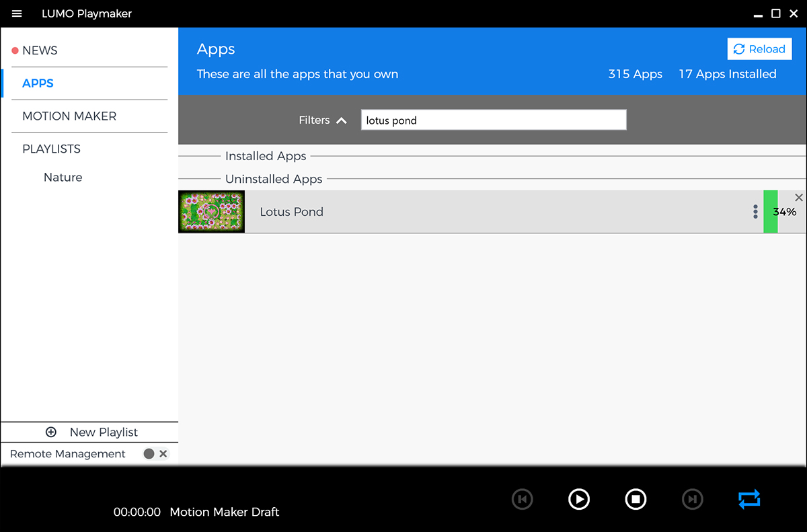The image size is (807, 532).
Task: Expand the PLAYLISTS section
Action: (51, 149)
